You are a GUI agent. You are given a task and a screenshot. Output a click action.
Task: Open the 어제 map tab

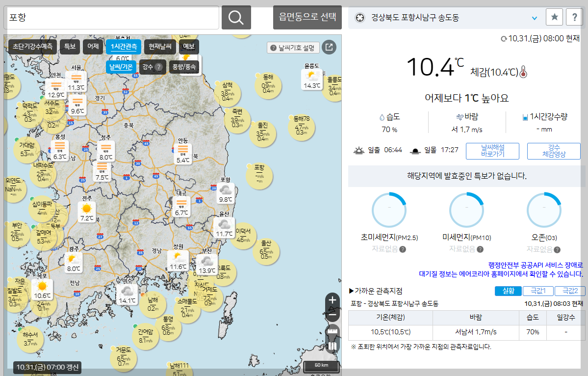pyautogui.click(x=93, y=47)
